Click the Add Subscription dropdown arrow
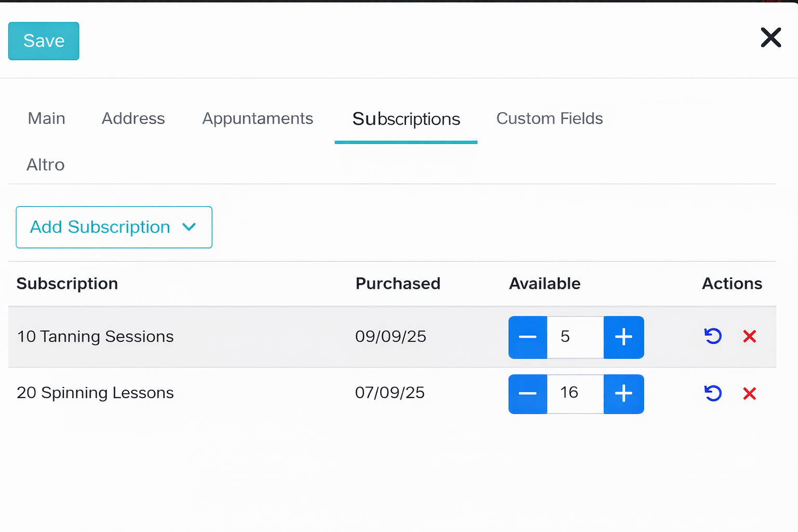The image size is (798, 532). click(x=189, y=227)
